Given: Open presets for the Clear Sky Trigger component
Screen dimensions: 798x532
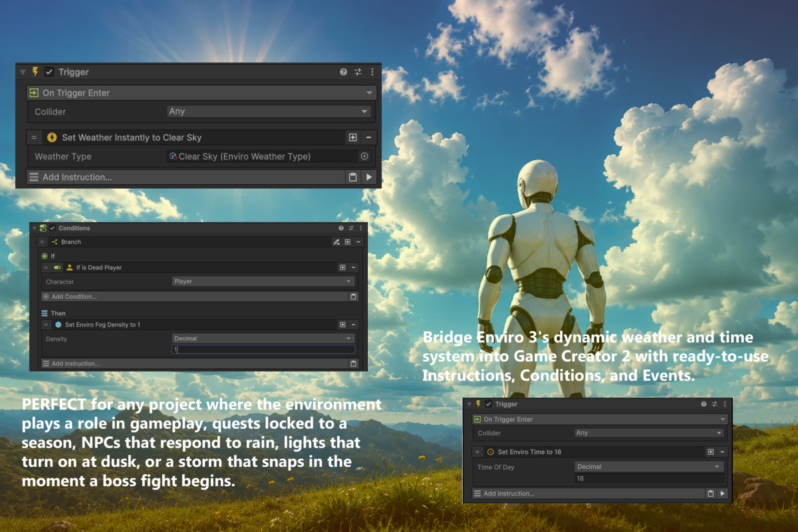Looking at the screenshot, I should pyautogui.click(x=358, y=72).
